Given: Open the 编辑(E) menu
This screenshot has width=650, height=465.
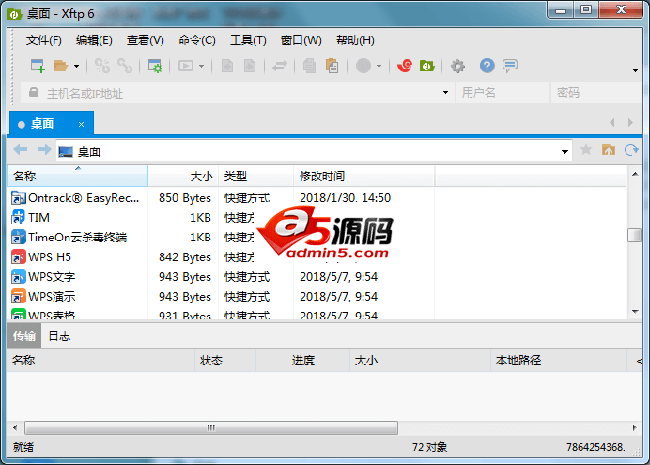Looking at the screenshot, I should [x=94, y=40].
